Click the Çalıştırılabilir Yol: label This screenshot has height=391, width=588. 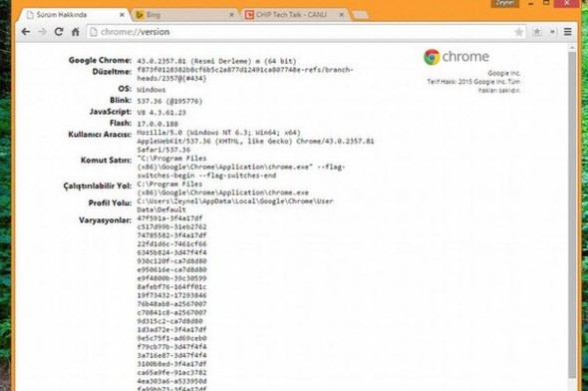click(98, 187)
